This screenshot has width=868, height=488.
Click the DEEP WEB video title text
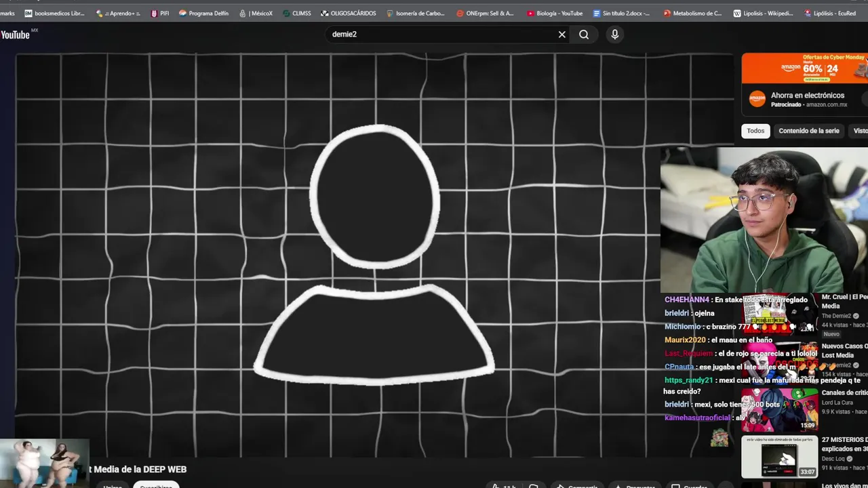tap(138, 469)
